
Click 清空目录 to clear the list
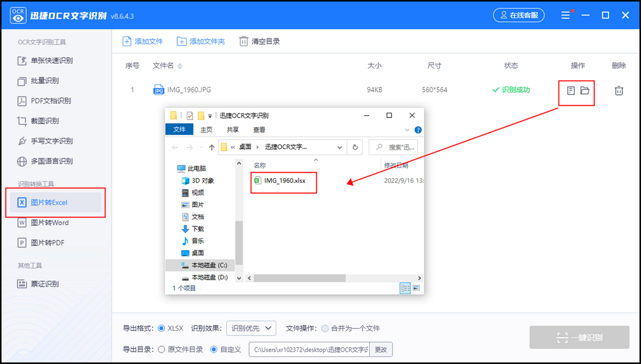pos(260,41)
